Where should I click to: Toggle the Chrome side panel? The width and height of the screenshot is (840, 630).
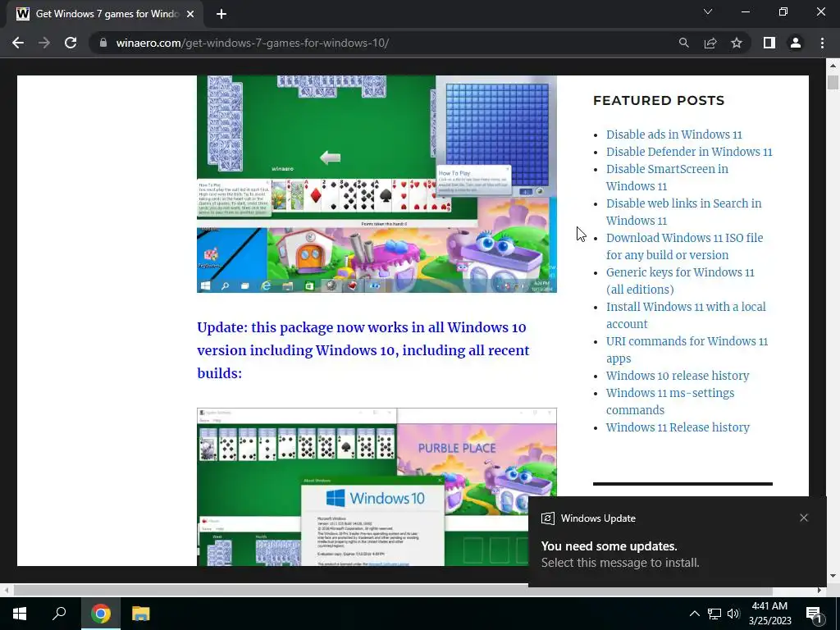coord(769,43)
